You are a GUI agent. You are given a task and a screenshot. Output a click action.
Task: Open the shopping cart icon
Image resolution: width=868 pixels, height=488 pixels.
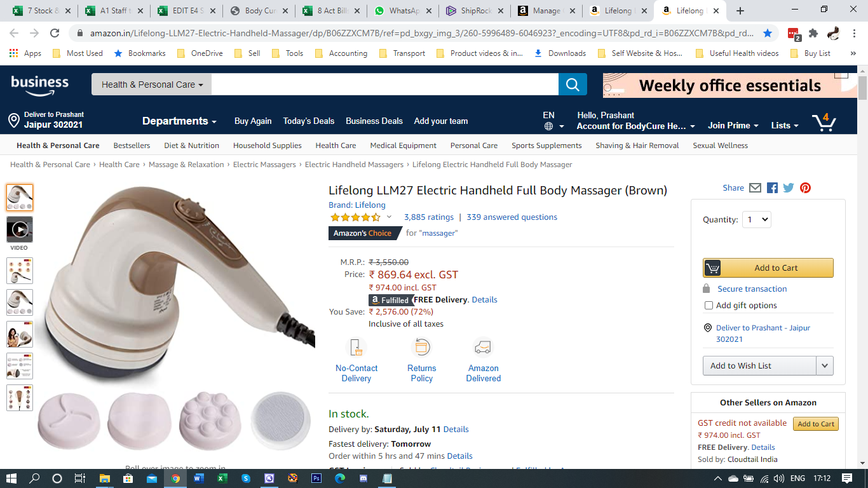824,121
